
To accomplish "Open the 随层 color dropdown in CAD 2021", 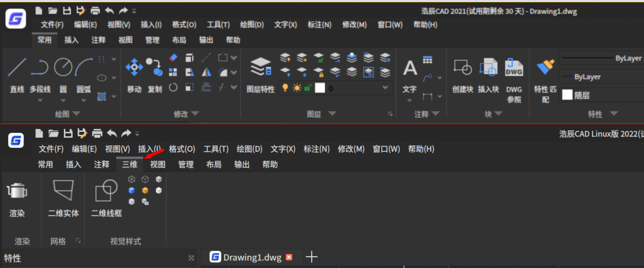I will tap(602, 95).
